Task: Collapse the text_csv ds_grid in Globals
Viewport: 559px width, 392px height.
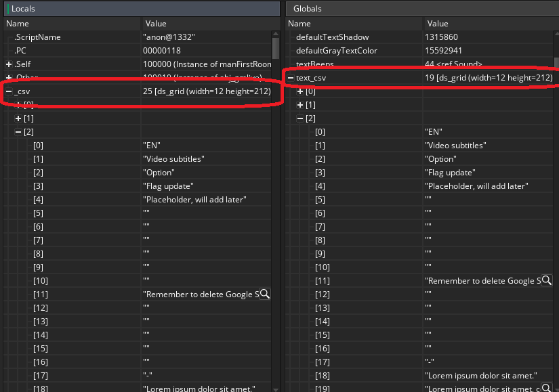Action: pos(291,78)
